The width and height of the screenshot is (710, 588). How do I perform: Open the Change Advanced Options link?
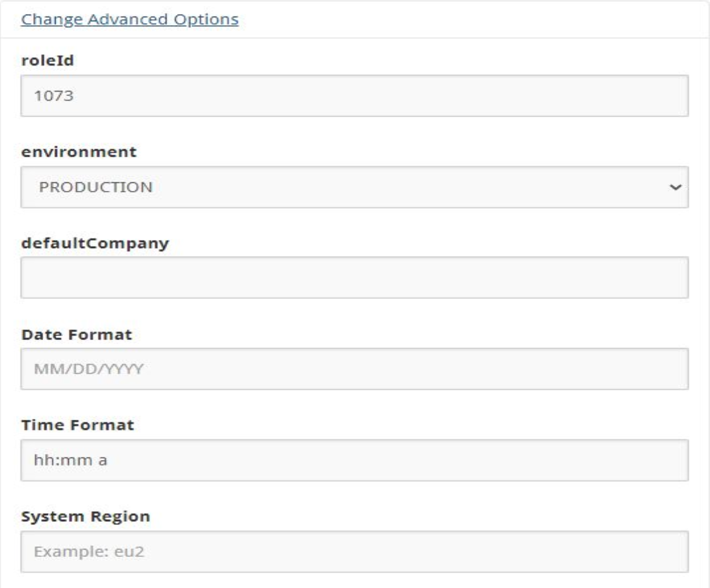click(x=129, y=19)
